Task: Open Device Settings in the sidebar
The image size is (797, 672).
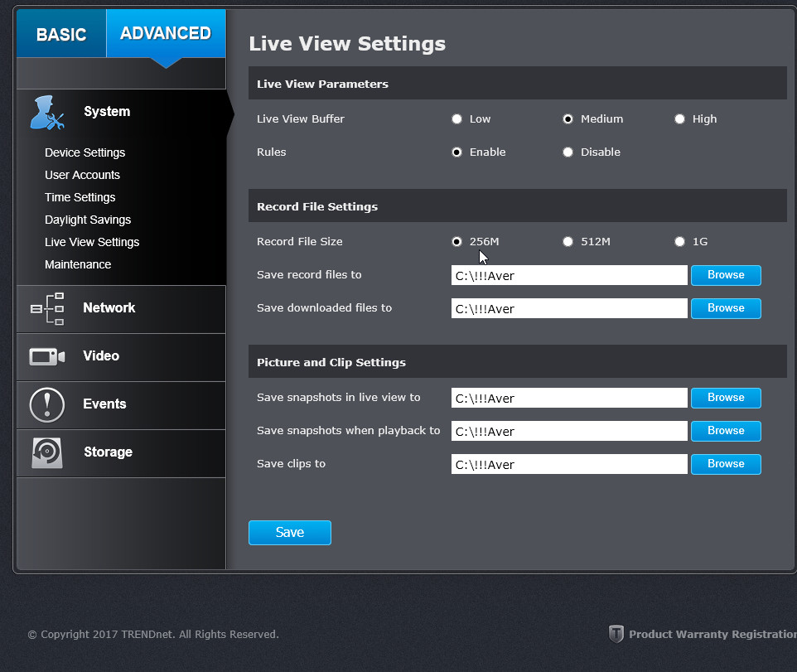Action: [x=85, y=152]
